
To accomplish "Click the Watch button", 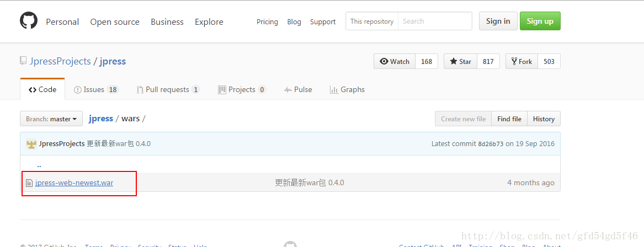I will (x=395, y=61).
